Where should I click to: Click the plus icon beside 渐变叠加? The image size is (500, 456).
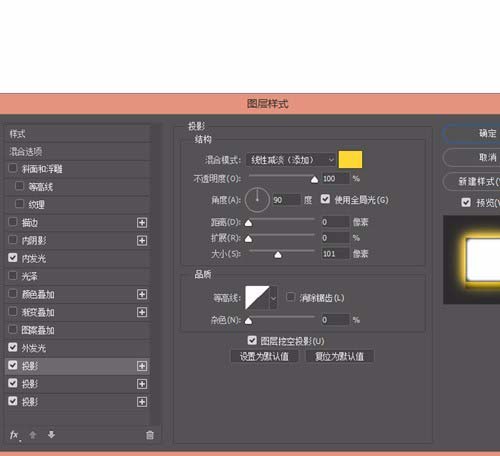click(x=142, y=312)
